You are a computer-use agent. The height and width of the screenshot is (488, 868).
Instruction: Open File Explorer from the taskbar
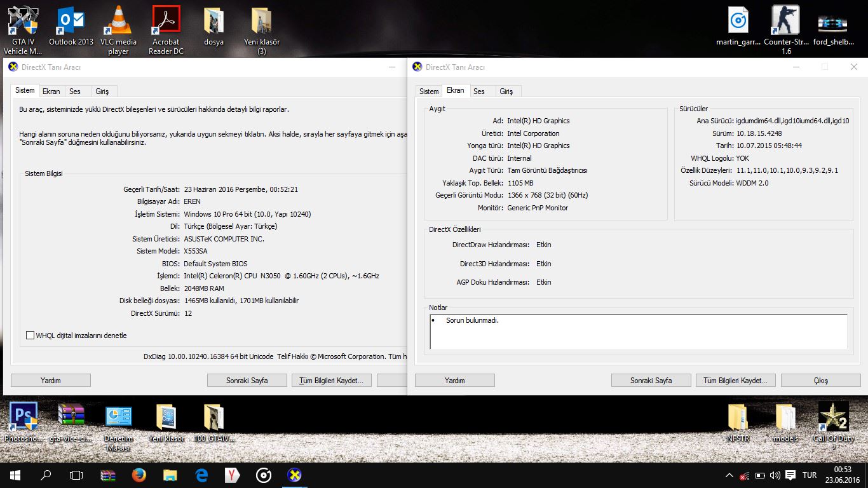[x=170, y=475]
